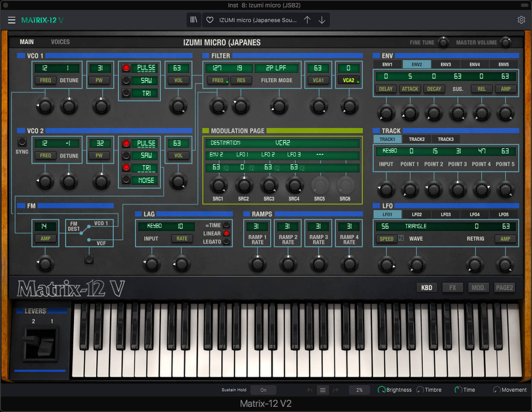Toggle Sustain Hold On switch
Viewport: 532px width, 412px height.
[x=263, y=390]
